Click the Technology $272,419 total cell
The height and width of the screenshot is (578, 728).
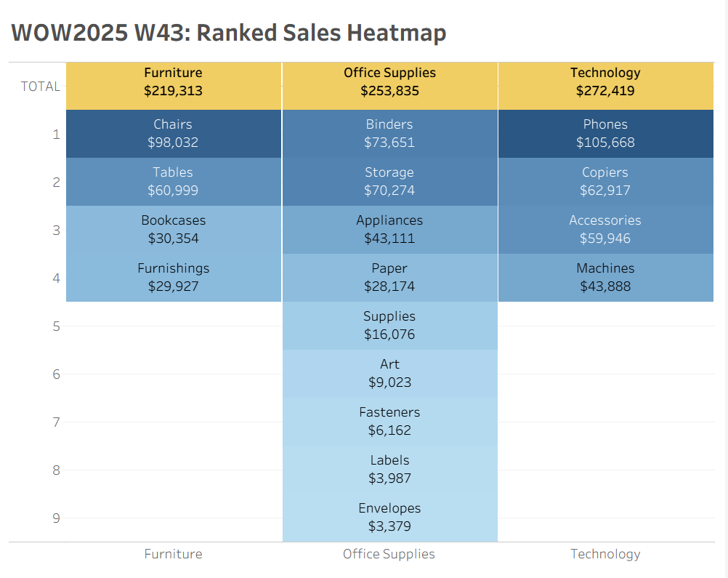(x=605, y=82)
